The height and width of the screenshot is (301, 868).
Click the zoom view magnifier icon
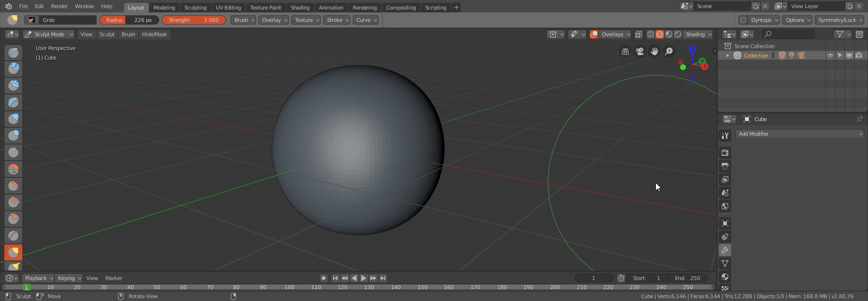[x=669, y=51]
